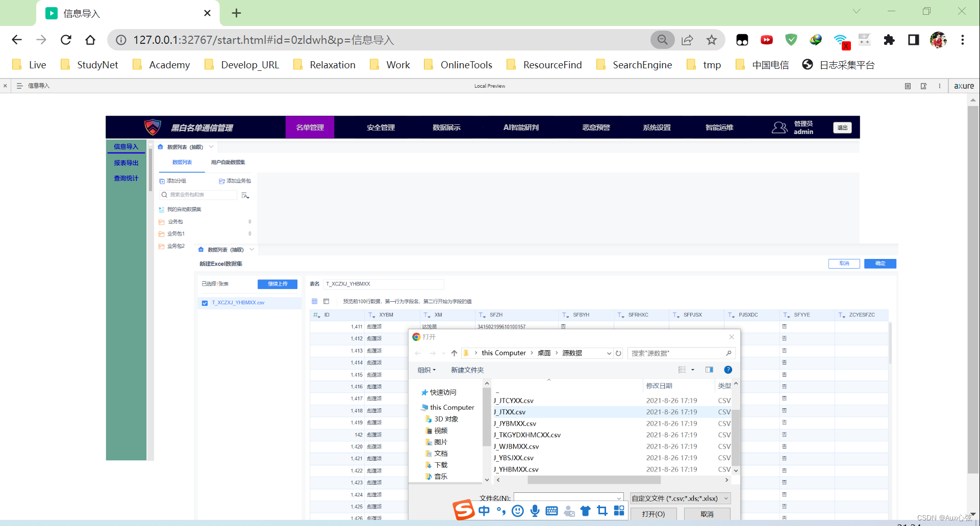The image size is (980, 526).
Task: Click the 添加分组 icon to add a group
Action: tap(163, 180)
